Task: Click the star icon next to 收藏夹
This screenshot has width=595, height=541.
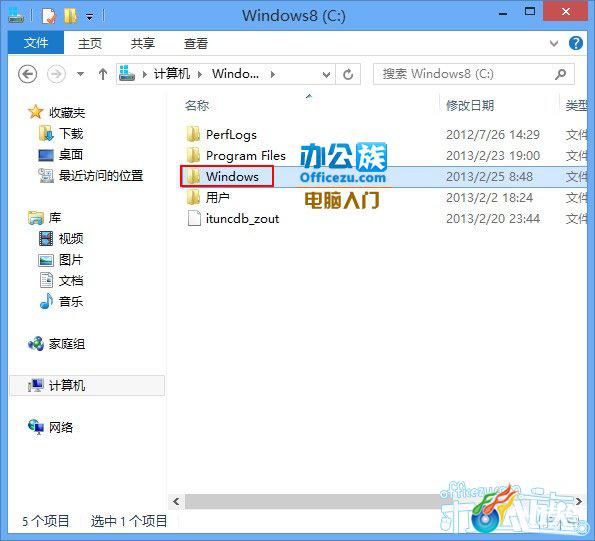Action: [x=35, y=112]
